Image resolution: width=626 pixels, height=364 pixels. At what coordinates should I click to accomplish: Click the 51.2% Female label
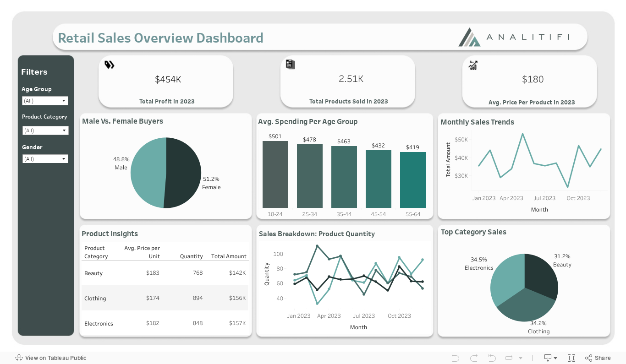pos(211,183)
